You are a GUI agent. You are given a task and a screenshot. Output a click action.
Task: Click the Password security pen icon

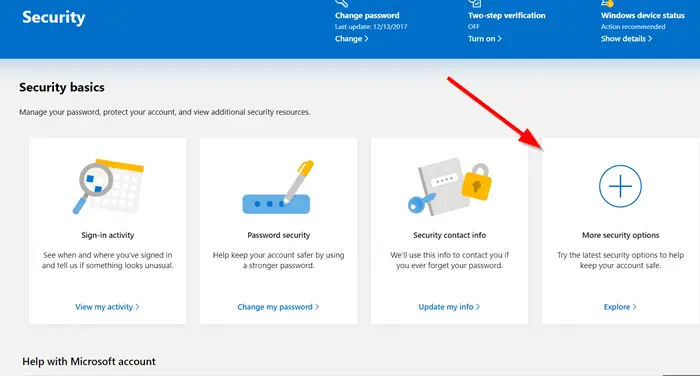278,187
